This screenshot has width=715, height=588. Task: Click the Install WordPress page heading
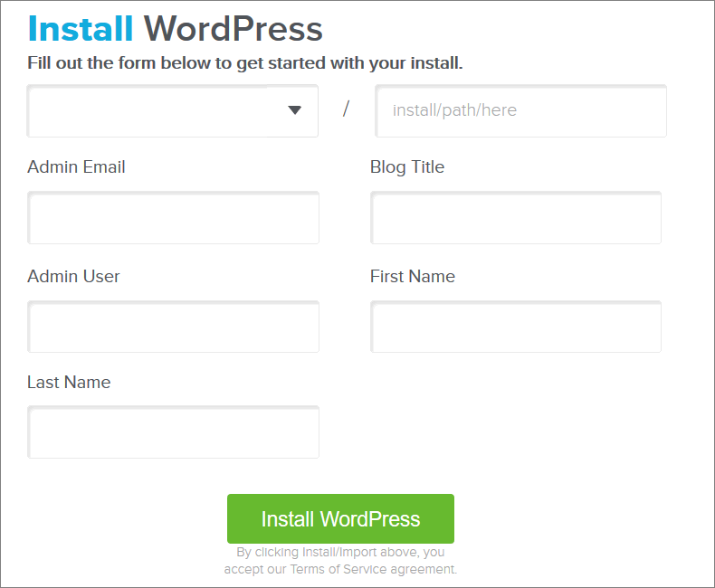(x=175, y=29)
